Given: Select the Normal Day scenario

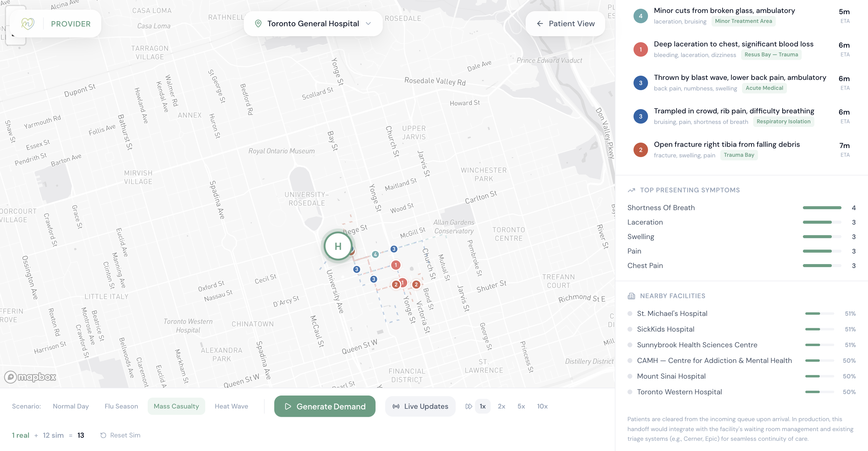Looking at the screenshot, I should tap(71, 406).
